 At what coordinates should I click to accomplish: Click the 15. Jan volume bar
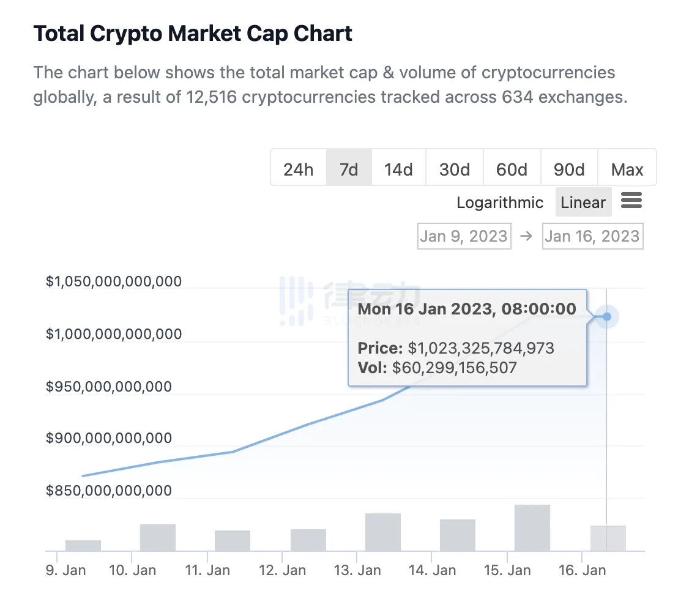(x=532, y=527)
